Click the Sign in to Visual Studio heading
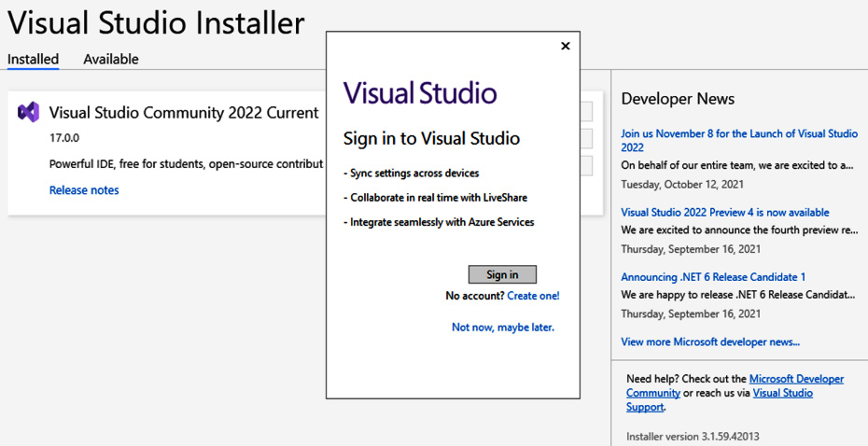The height and width of the screenshot is (446, 868). (x=431, y=138)
